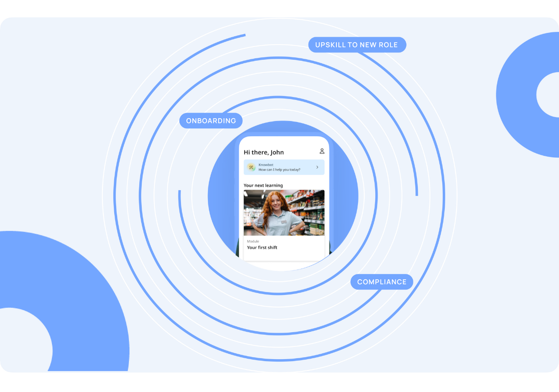Open the user profile icon

point(322,151)
